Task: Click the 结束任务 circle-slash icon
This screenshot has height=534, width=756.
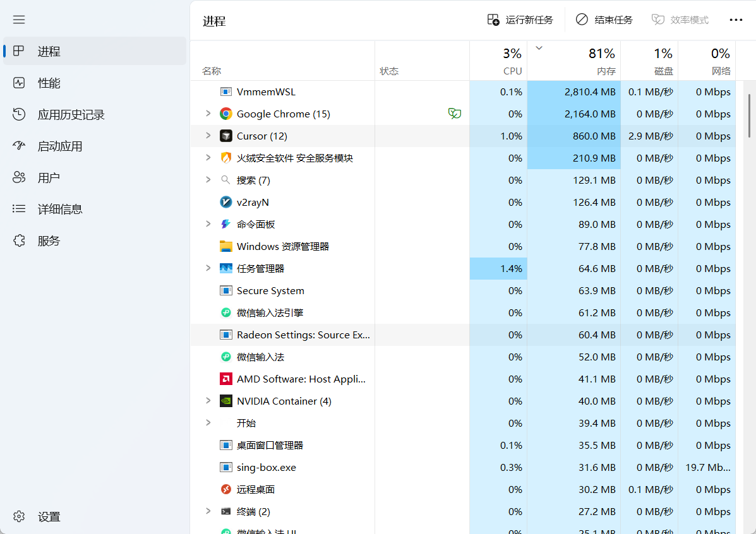Action: (x=582, y=20)
